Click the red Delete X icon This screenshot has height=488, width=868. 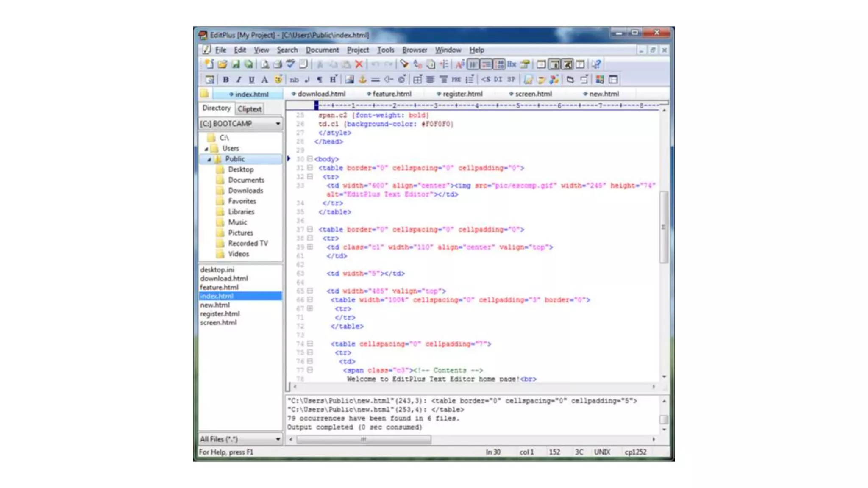(359, 64)
